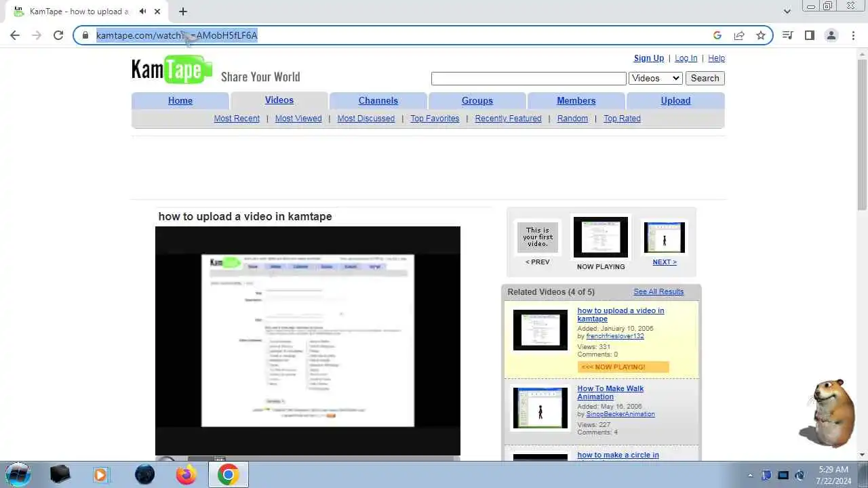
Task: Launch Firefox from the taskbar
Action: click(x=186, y=474)
